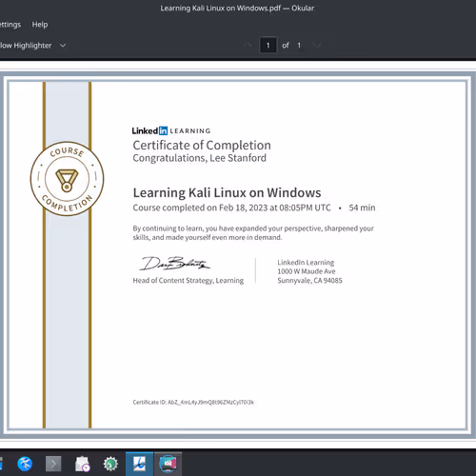Click the LinkedIn Learning logo on certificate

(x=171, y=130)
